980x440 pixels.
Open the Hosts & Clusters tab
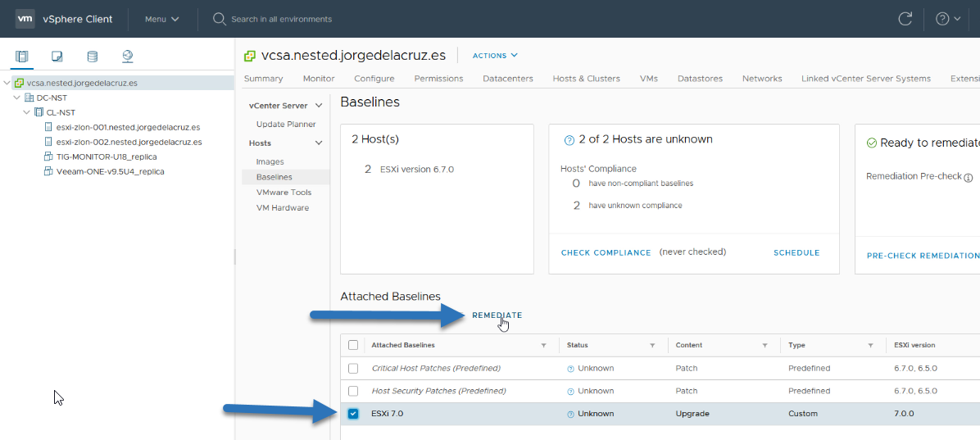586,79
